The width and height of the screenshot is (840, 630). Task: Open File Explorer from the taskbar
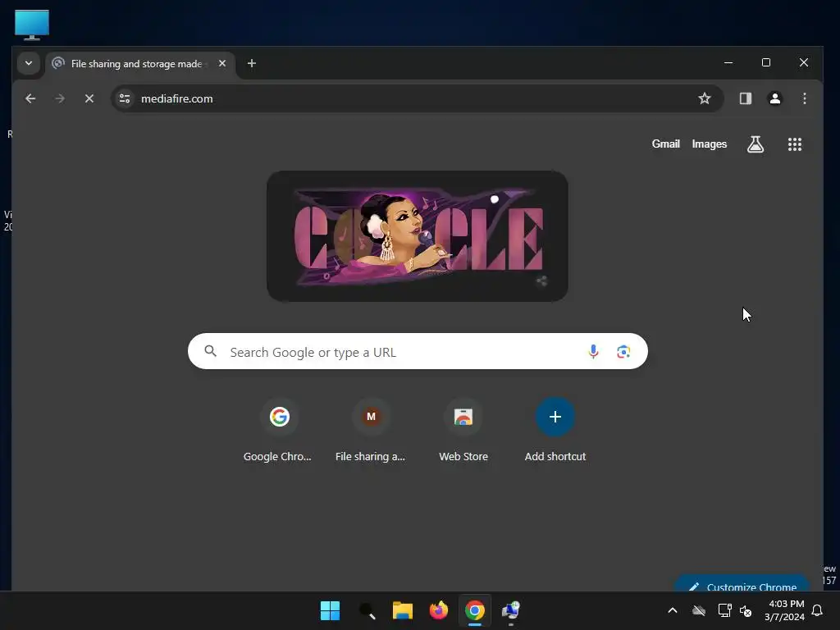tap(402, 610)
